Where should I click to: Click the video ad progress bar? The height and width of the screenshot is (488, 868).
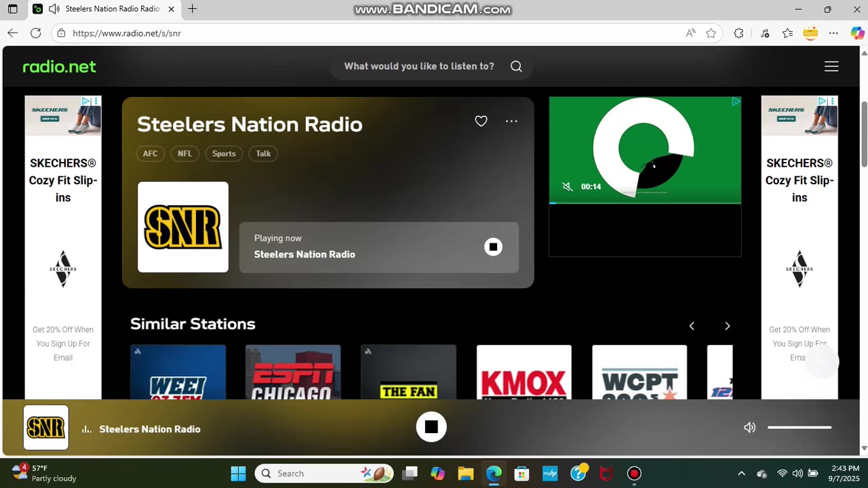pos(645,203)
